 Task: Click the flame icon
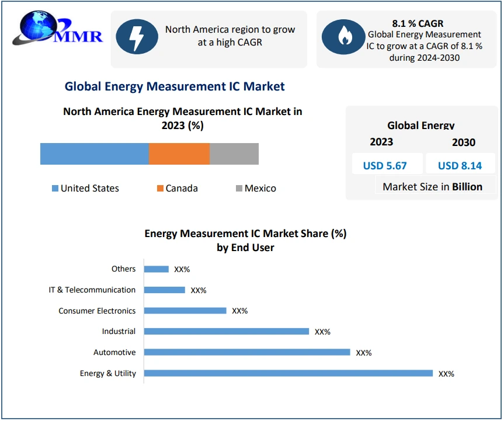click(x=345, y=37)
